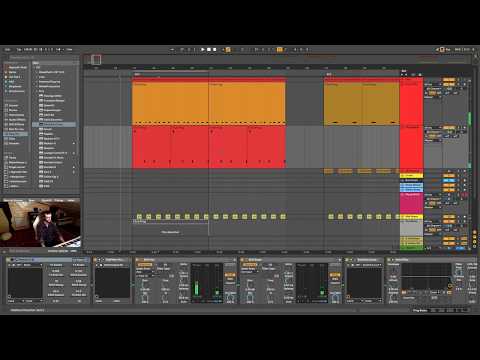Select the first large orange clip

pos(170,103)
